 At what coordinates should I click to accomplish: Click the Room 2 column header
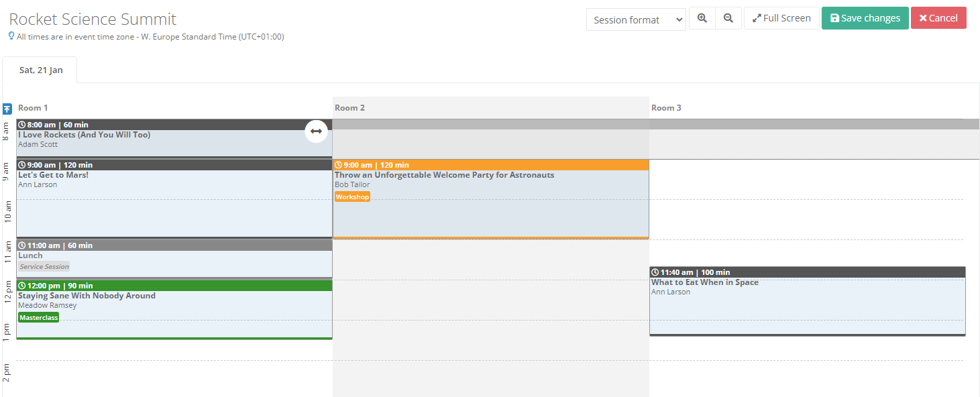(x=349, y=108)
